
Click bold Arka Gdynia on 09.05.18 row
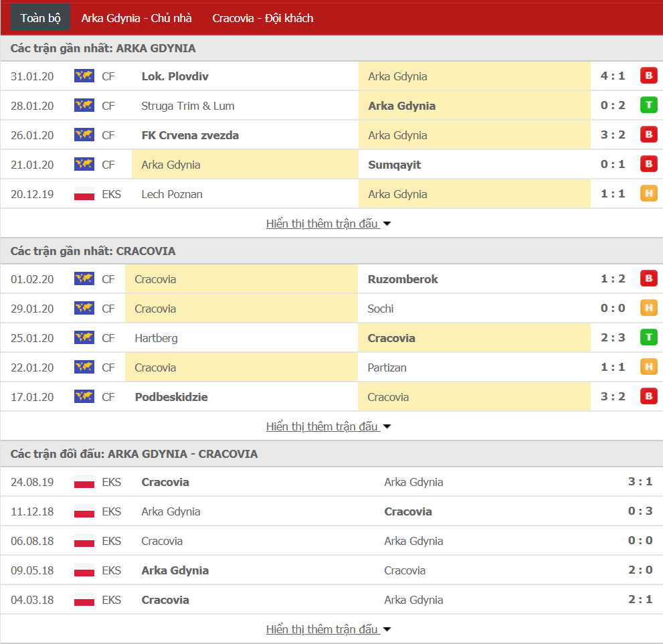(x=175, y=570)
